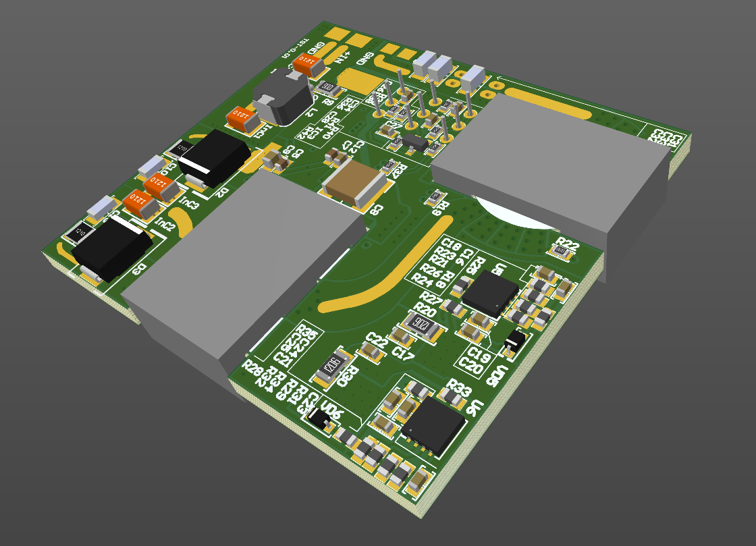This screenshot has width=756, height=546.
Task: Select the U6 black IC chip
Action: point(435,426)
